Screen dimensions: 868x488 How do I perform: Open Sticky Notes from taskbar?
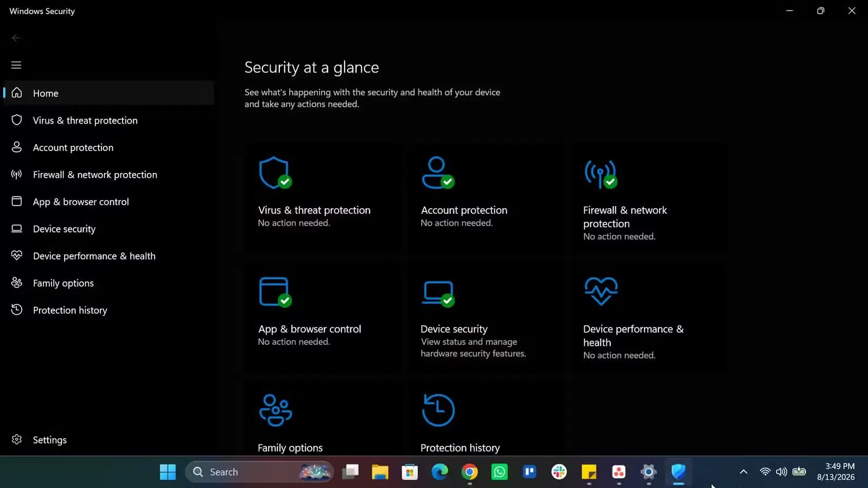589,472
